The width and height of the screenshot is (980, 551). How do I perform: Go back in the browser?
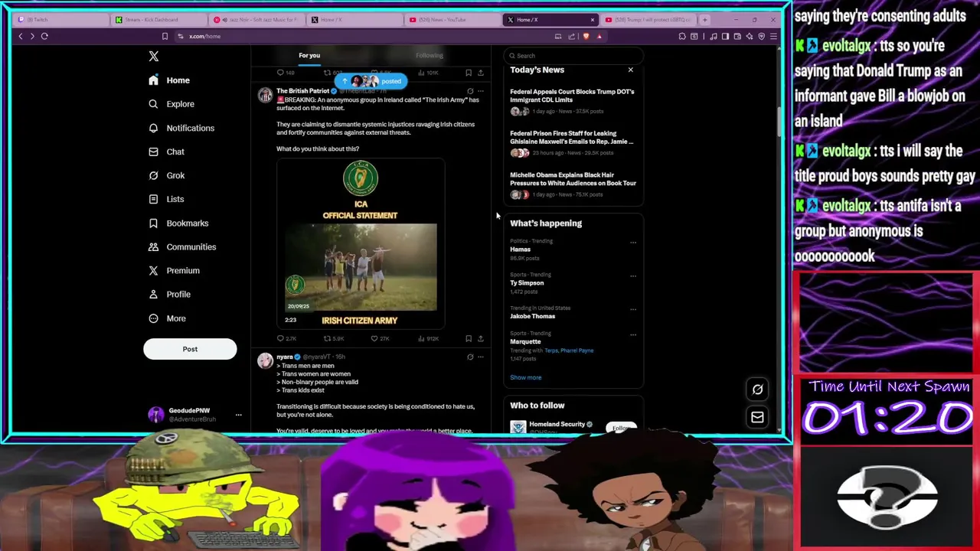pos(21,36)
